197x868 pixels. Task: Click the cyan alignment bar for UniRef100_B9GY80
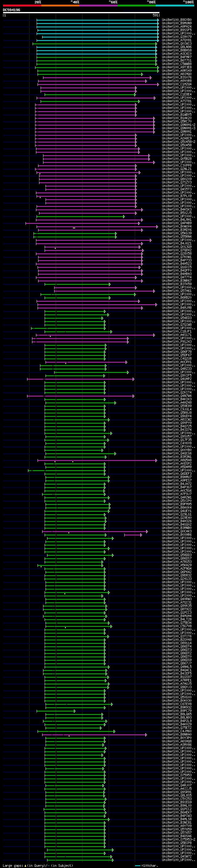(x=98, y=20)
